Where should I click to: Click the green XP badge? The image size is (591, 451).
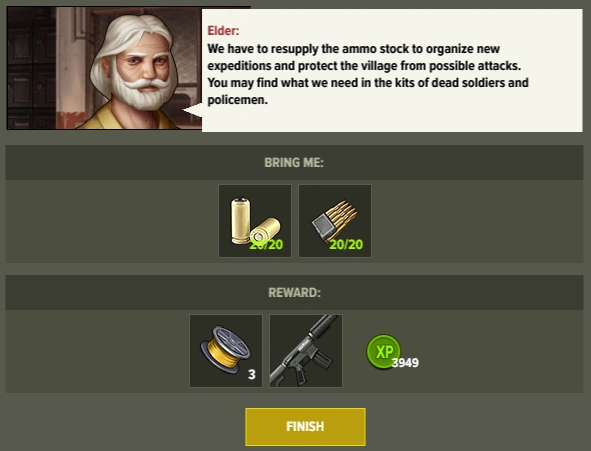pyautogui.click(x=383, y=352)
